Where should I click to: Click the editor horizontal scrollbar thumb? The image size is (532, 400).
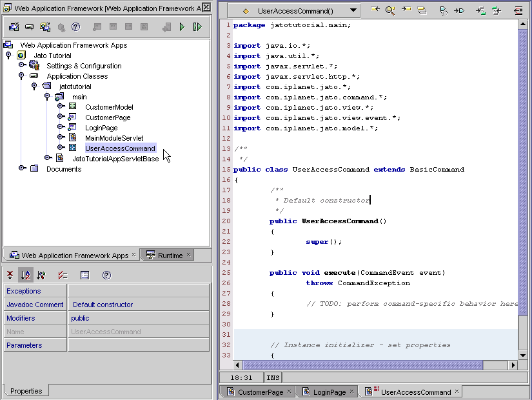tap(362, 365)
